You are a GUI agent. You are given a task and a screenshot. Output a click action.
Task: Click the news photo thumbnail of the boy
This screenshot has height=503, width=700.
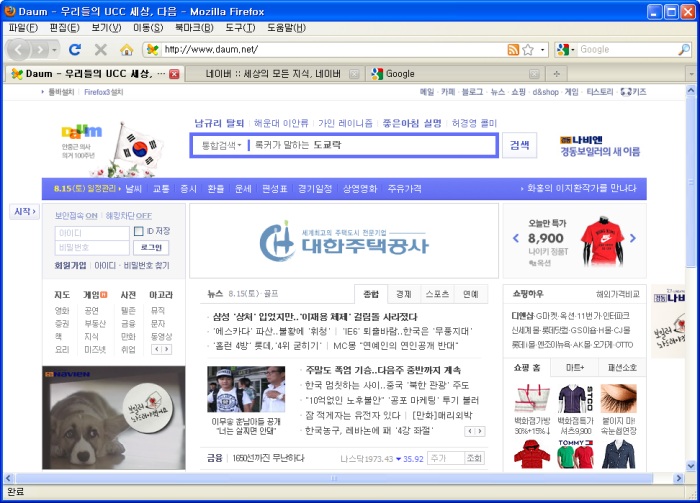246,389
